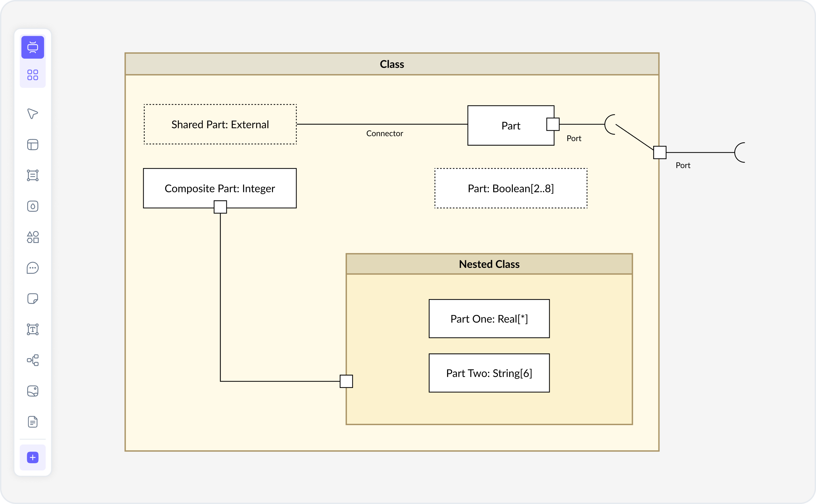Click the image insert icon
Viewport: 816px width, 504px height.
33,391
